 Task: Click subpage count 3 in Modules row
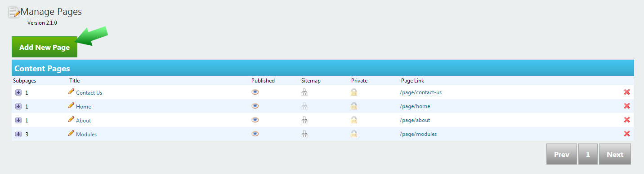[27, 135]
